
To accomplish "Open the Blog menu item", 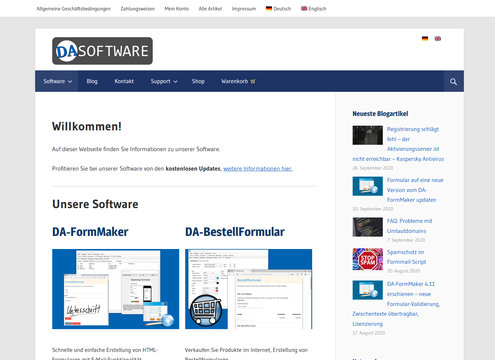I will pos(92,81).
